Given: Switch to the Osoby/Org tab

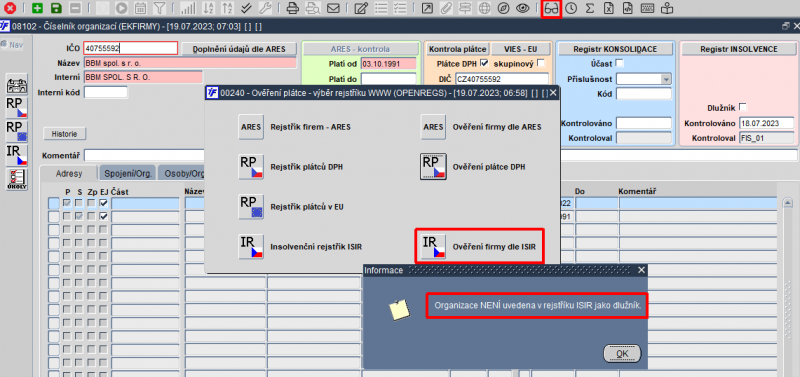Looking at the screenshot, I should click(x=183, y=173).
